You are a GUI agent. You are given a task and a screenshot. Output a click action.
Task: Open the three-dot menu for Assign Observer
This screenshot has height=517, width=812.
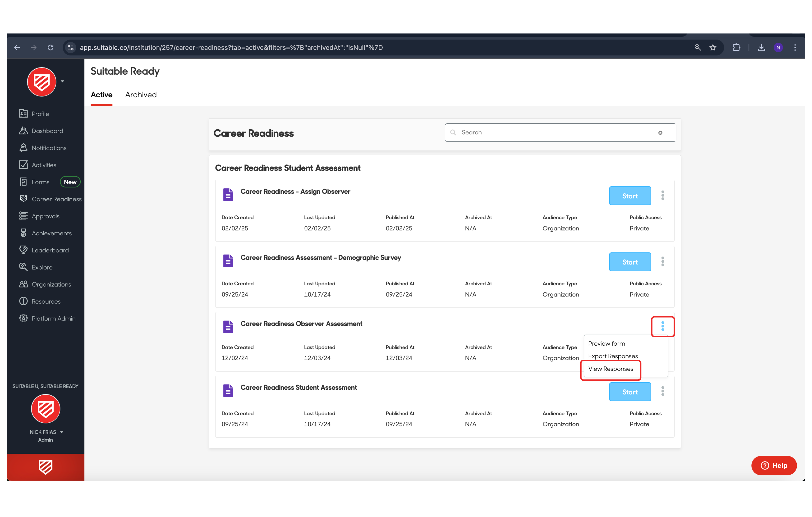663,195
